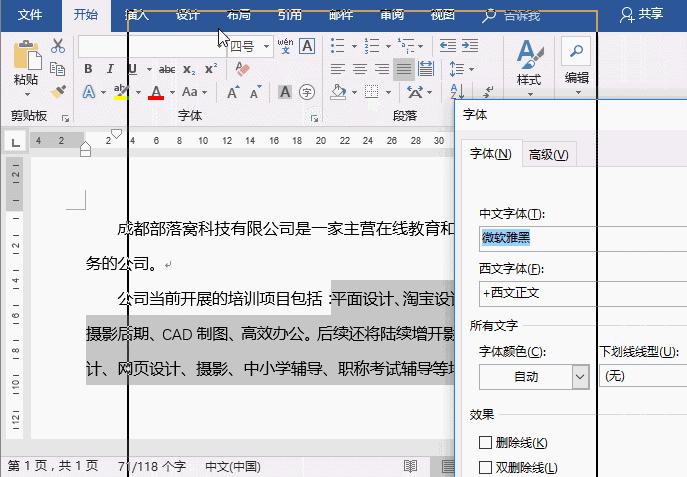This screenshot has height=477, width=687.
Task: Switch to the 开始 Home tab
Action: [86, 15]
